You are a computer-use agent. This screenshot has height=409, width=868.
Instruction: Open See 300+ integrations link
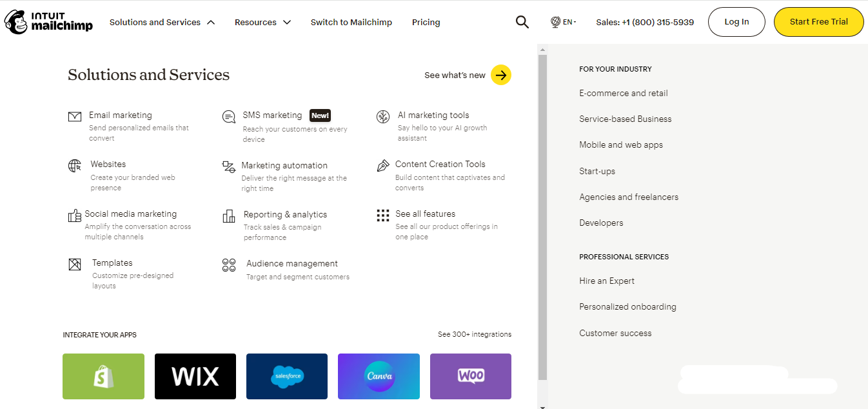point(475,334)
